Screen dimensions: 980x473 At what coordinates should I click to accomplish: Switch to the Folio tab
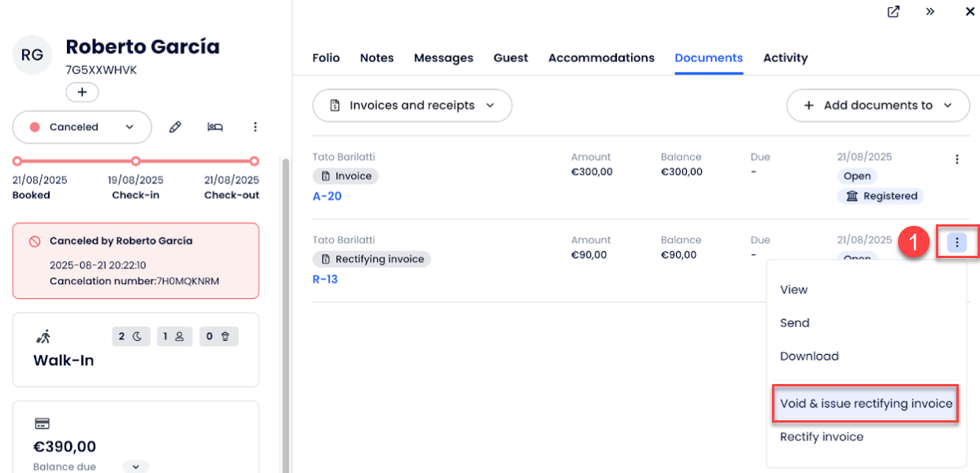[x=326, y=57]
